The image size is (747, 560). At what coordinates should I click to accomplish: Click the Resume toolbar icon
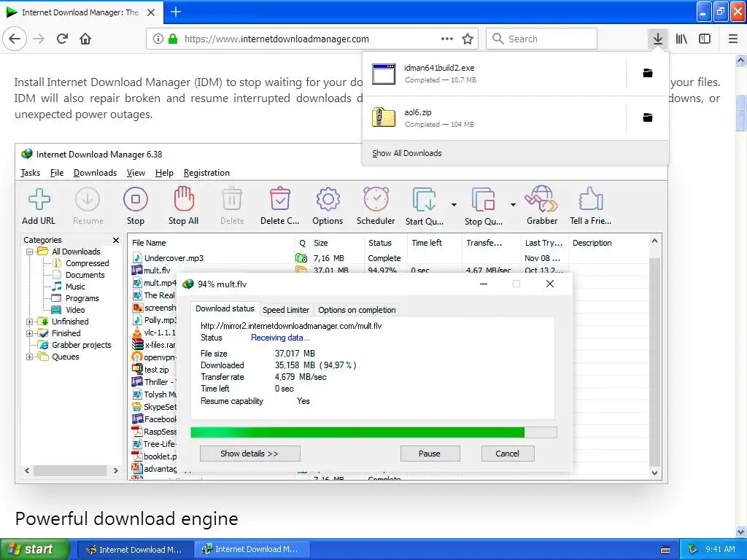coord(88,199)
